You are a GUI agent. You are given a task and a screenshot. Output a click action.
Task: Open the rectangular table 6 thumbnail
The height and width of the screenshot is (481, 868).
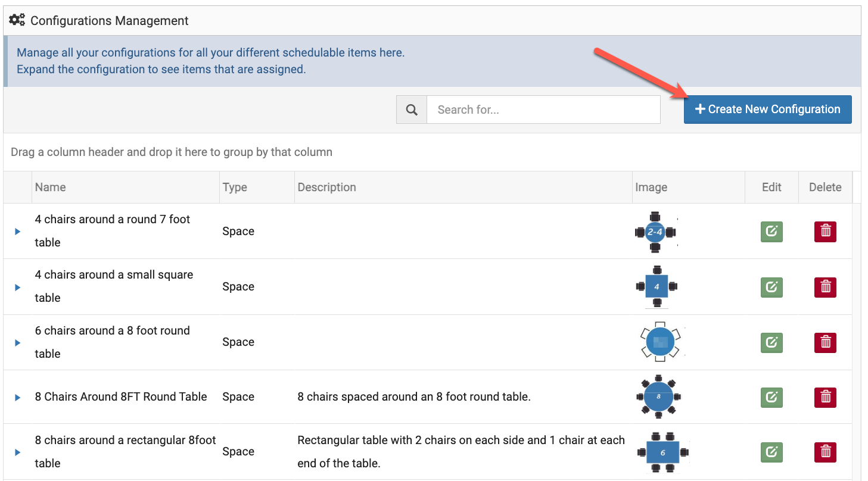[662, 451]
